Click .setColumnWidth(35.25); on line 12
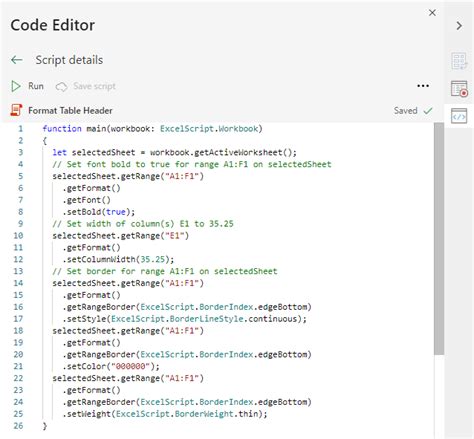The image size is (474, 439). 118,259
